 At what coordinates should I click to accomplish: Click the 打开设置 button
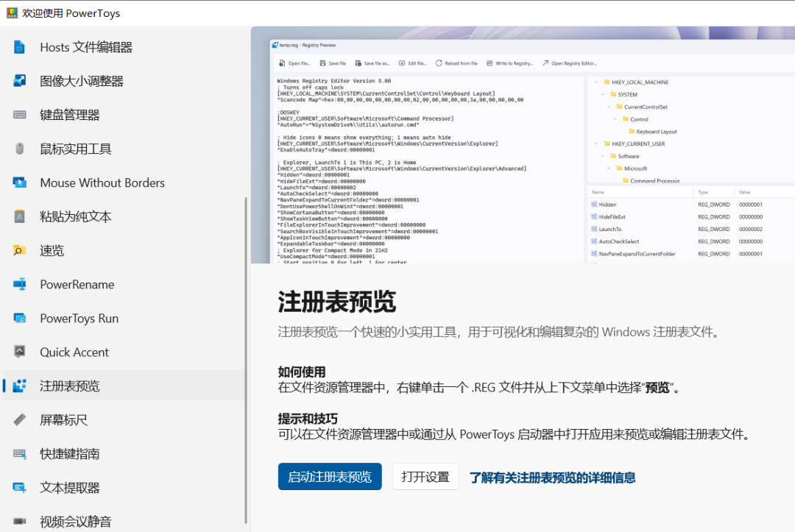(x=425, y=477)
